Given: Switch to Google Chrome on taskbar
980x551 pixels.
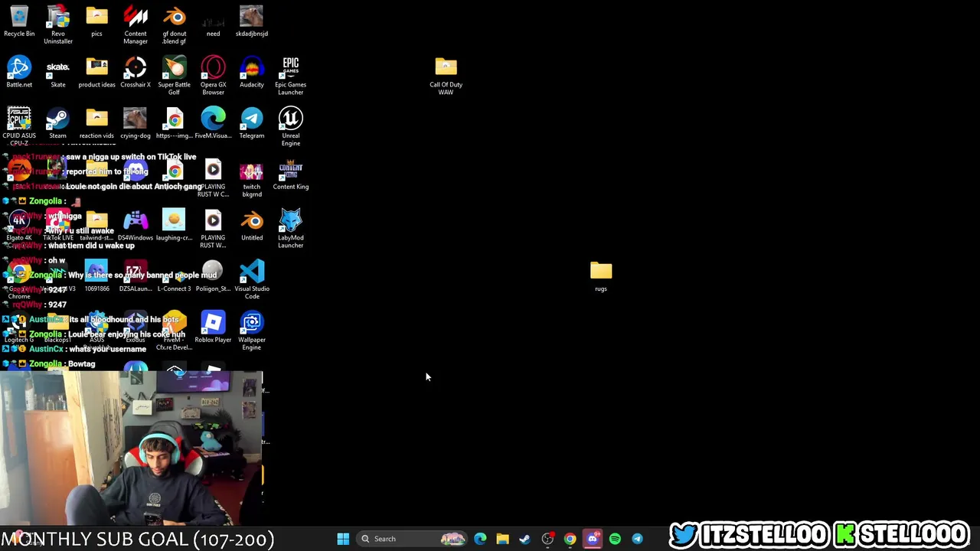Looking at the screenshot, I should [x=570, y=539].
